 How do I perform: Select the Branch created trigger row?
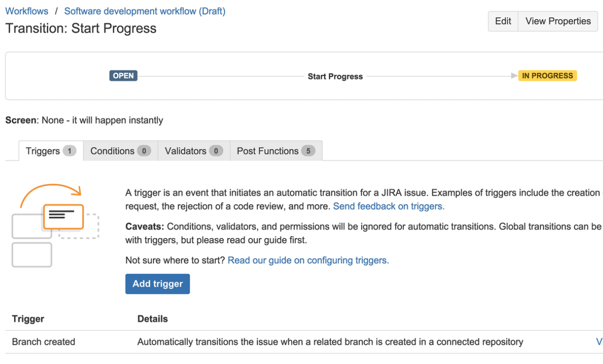tap(43, 342)
